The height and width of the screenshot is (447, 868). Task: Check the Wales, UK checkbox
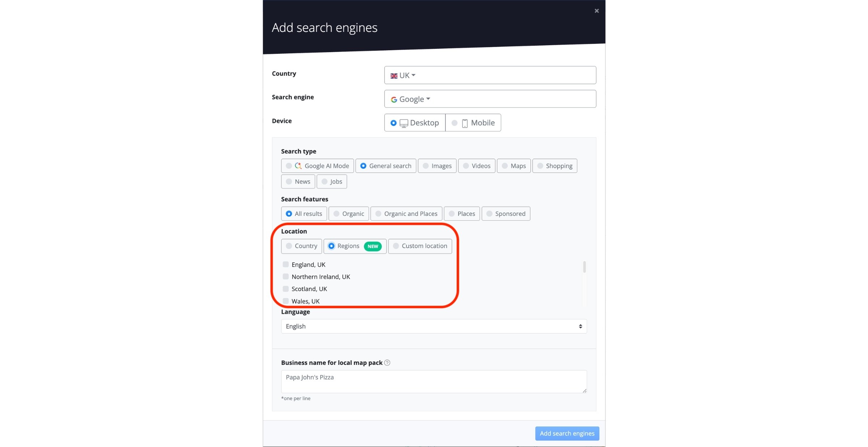click(x=286, y=301)
